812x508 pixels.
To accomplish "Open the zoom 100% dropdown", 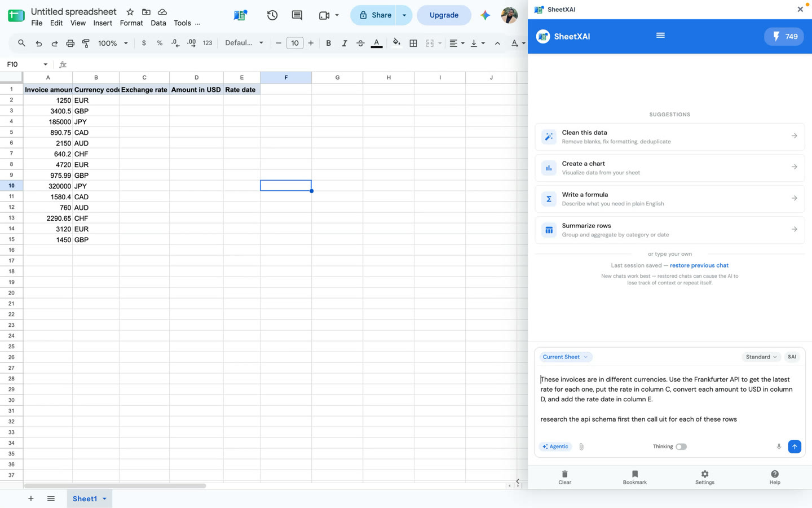I will [113, 43].
